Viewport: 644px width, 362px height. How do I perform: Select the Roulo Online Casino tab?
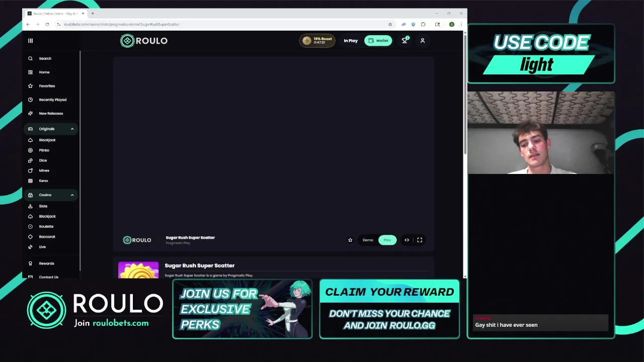[x=55, y=14]
